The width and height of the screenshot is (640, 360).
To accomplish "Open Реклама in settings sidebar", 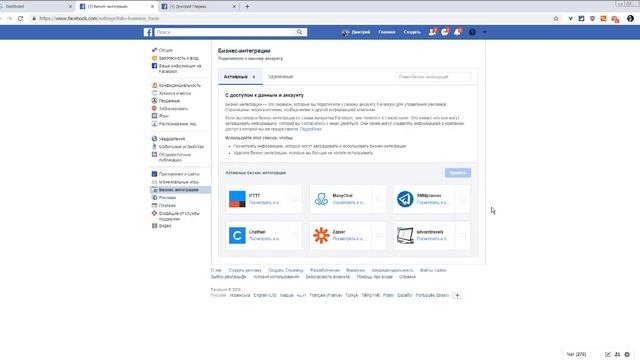I will pyautogui.click(x=167, y=198).
